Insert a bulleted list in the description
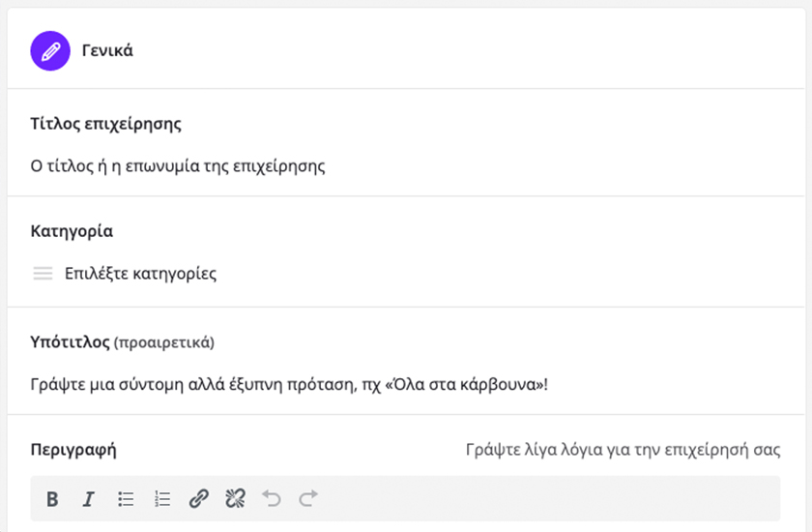Viewport: 812px width, 532px height. pos(126,499)
